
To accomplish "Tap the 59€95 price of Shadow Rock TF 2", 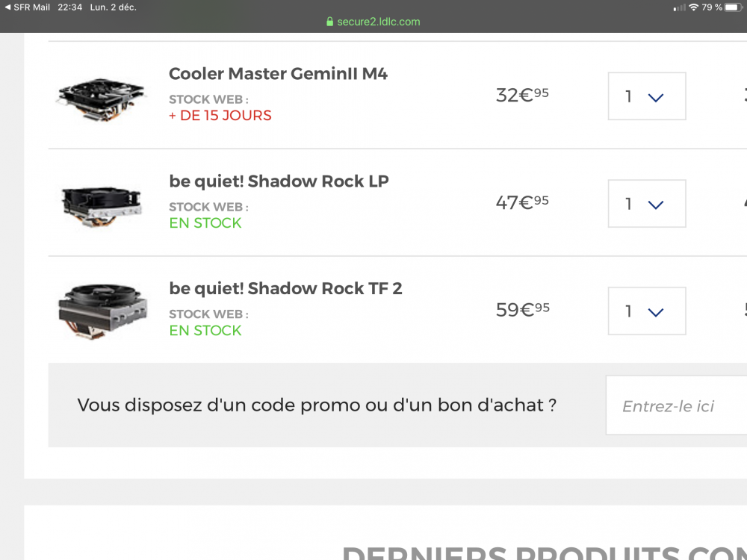I will click(x=521, y=310).
